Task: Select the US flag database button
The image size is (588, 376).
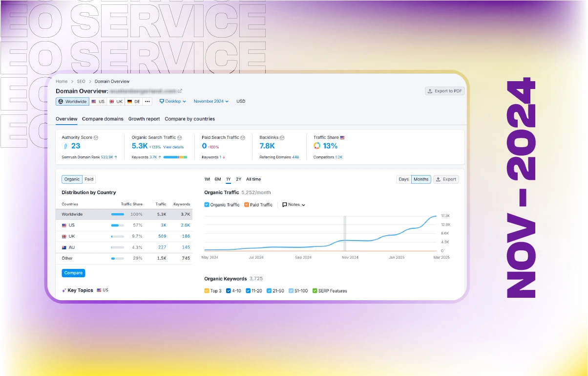Action: (x=98, y=102)
